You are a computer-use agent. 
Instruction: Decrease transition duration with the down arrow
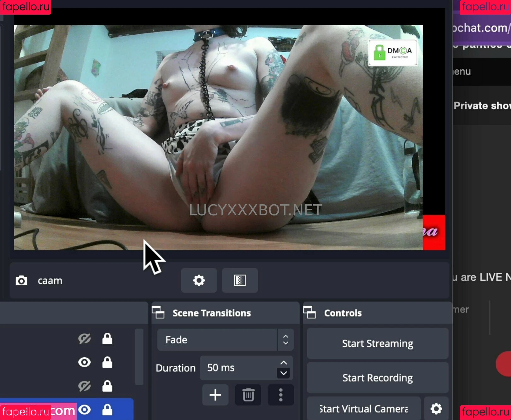283,374
